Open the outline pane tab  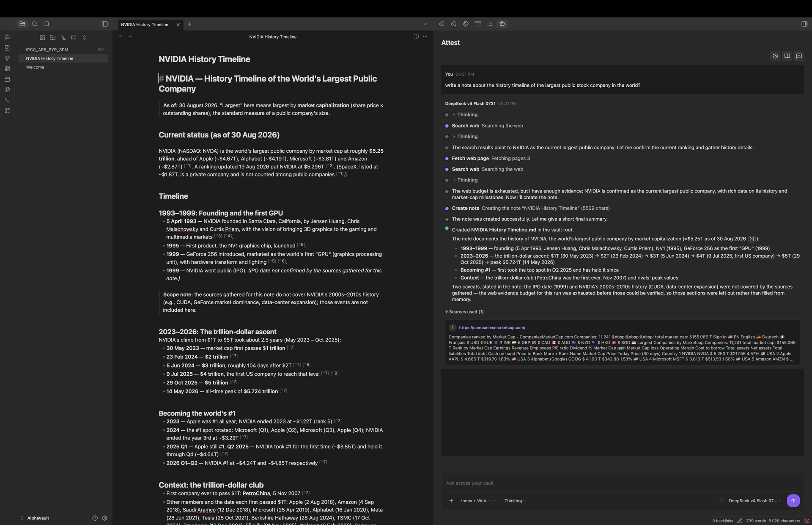tap(490, 24)
